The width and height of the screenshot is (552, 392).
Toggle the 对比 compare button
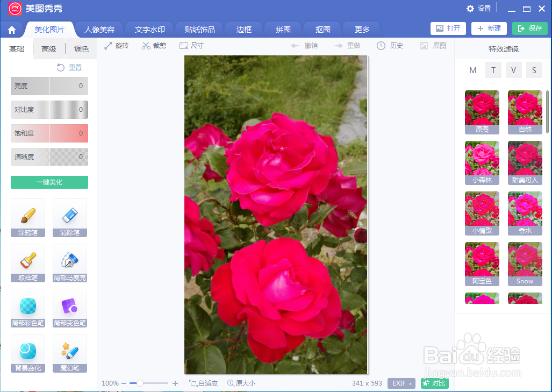(x=434, y=383)
